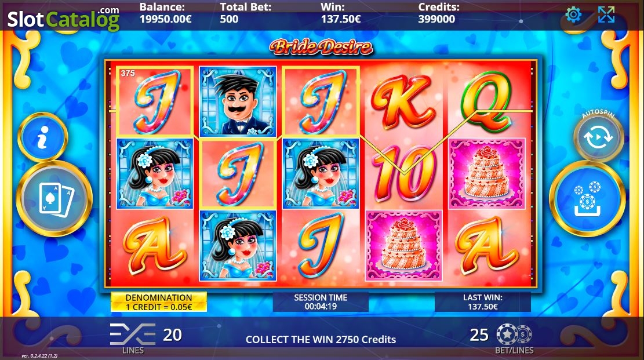Click the Lines icon to change paylines

coord(132,334)
